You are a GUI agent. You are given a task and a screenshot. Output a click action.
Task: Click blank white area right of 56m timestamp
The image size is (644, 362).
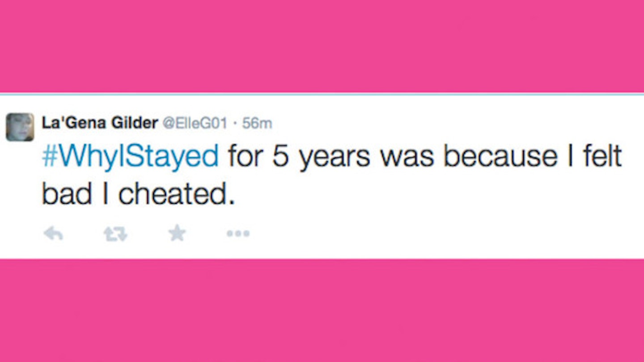point(456,124)
